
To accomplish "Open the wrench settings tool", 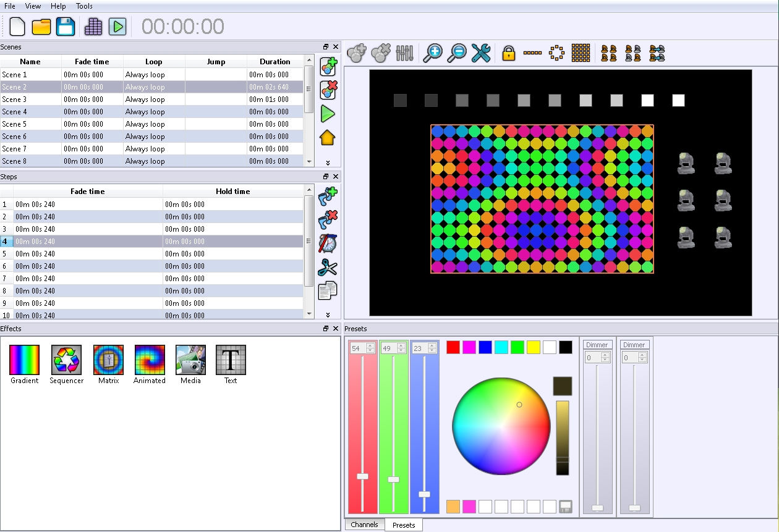I will click(480, 53).
